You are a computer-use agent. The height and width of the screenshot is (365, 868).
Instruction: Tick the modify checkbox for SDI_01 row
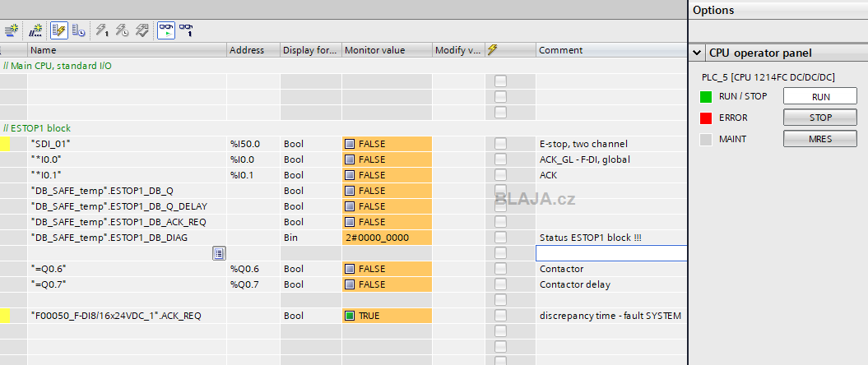click(500, 144)
